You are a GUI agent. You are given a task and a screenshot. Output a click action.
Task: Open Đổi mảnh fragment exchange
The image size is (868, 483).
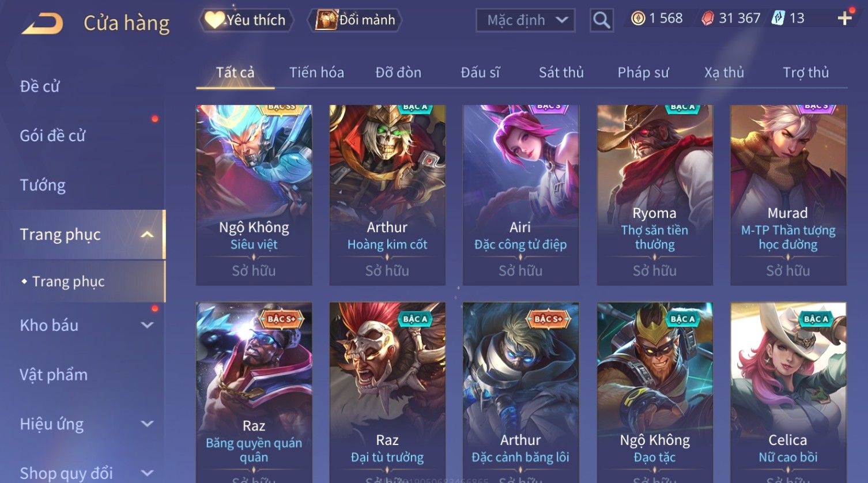pos(355,20)
